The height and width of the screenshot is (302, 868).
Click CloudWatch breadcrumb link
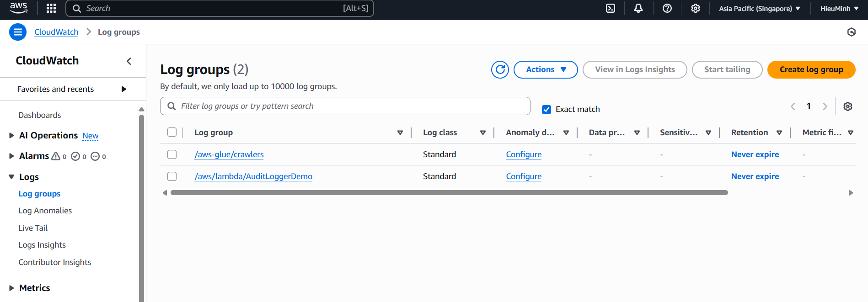coord(56,32)
